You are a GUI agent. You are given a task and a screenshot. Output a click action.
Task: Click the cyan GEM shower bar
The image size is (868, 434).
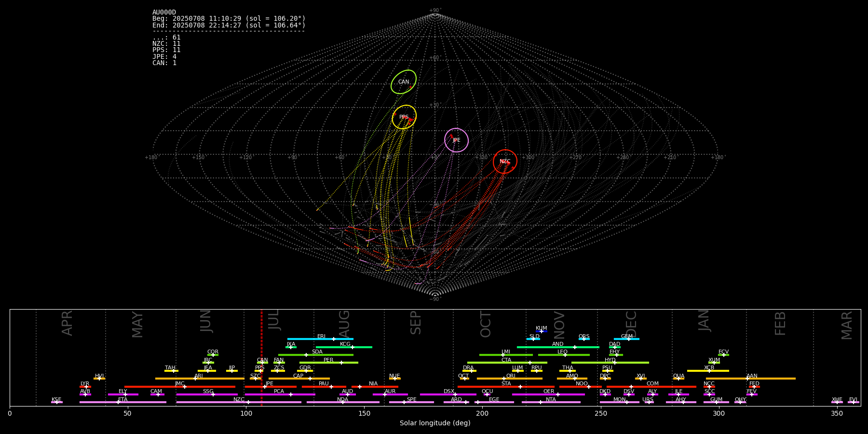coord(626,339)
